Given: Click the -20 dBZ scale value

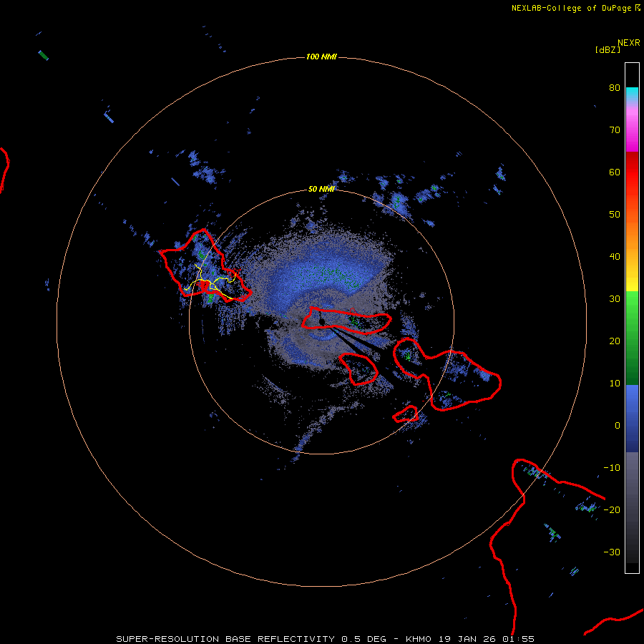Looking at the screenshot, I should pos(612,509).
